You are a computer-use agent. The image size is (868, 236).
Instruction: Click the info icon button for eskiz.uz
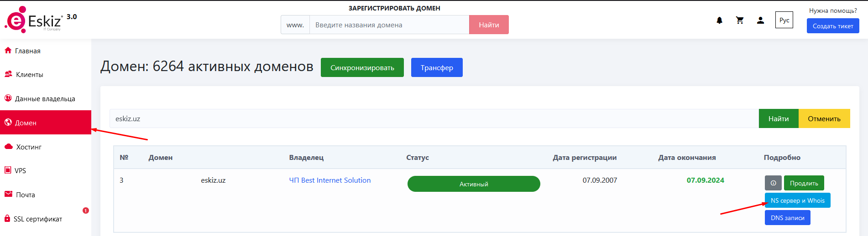pyautogui.click(x=773, y=183)
